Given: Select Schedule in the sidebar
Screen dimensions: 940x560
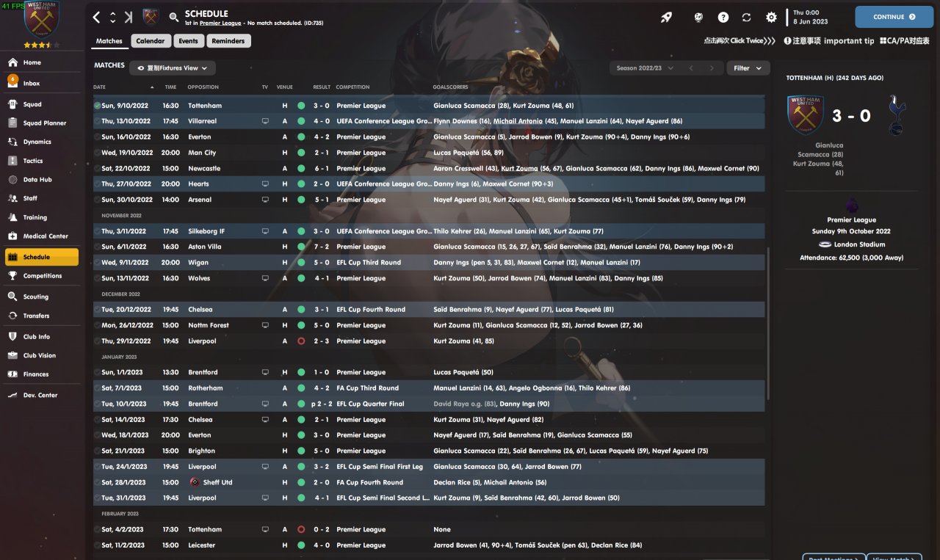Looking at the screenshot, I should click(x=41, y=257).
